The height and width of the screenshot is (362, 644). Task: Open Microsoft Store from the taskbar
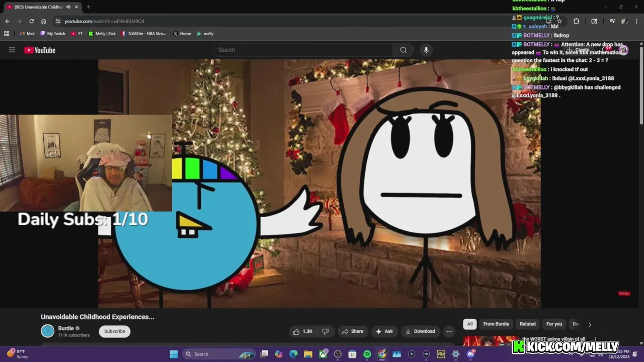coord(352,354)
